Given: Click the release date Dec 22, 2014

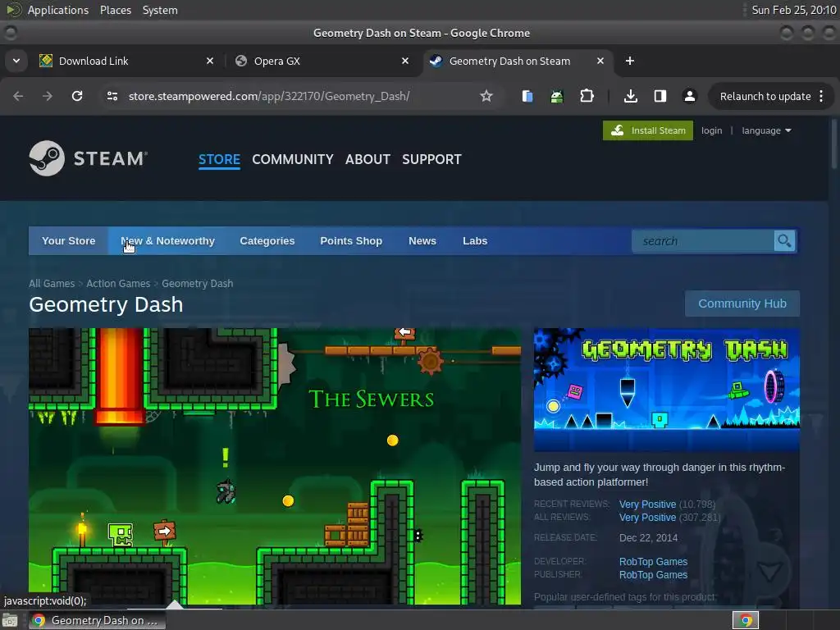Looking at the screenshot, I should point(648,538).
